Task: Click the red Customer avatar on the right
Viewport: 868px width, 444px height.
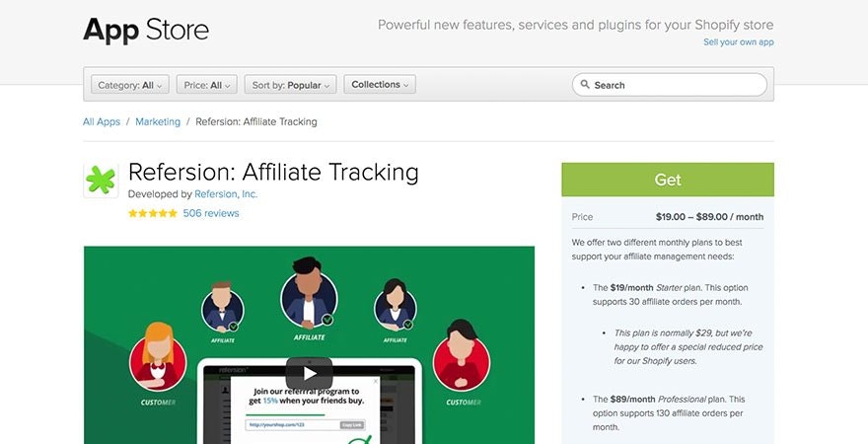Action: 462,356
